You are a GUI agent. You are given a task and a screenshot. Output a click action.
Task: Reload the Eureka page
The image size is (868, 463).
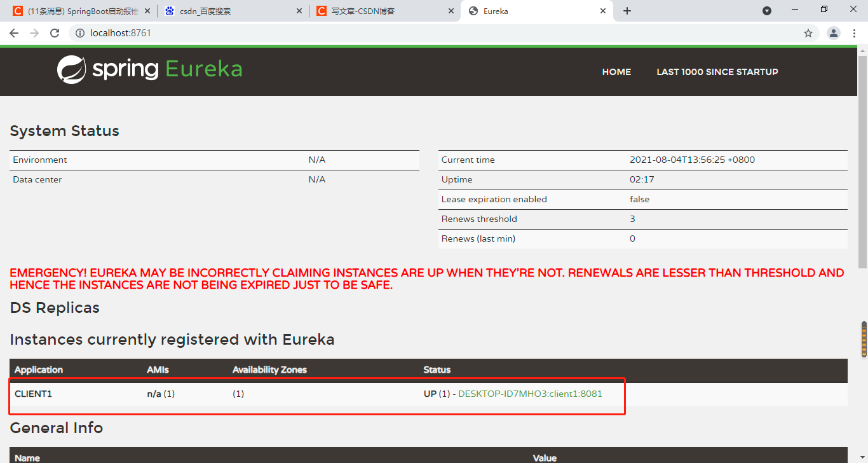coord(55,33)
